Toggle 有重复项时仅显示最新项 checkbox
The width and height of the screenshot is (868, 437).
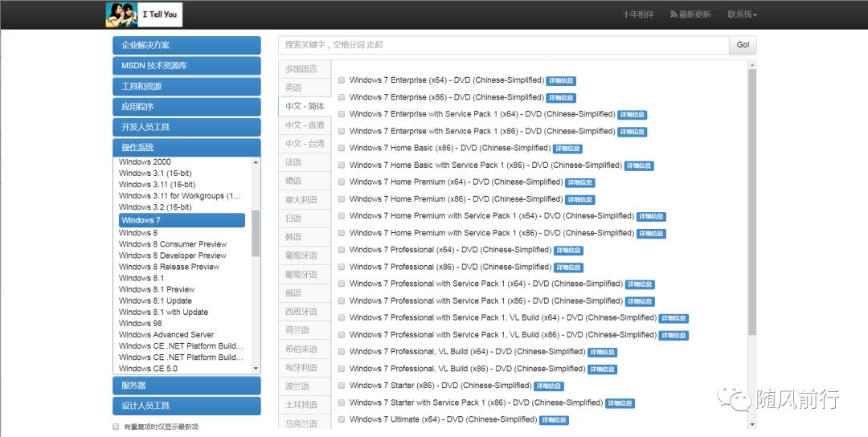pos(116,427)
